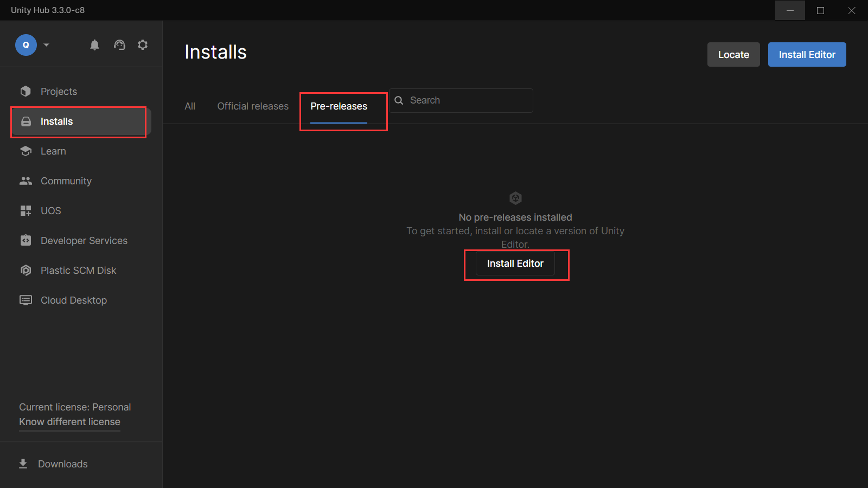
Task: Click the Projects cube icon in the sidebar
Action: [25, 91]
